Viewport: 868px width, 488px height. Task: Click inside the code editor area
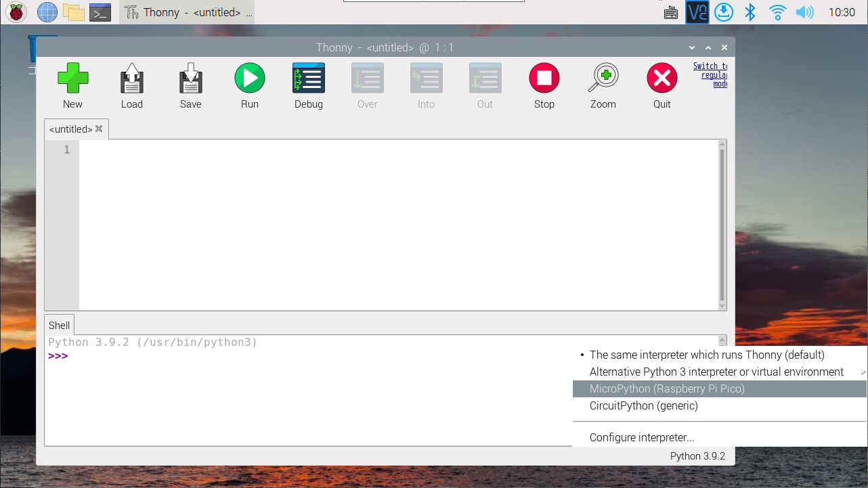[399, 225]
